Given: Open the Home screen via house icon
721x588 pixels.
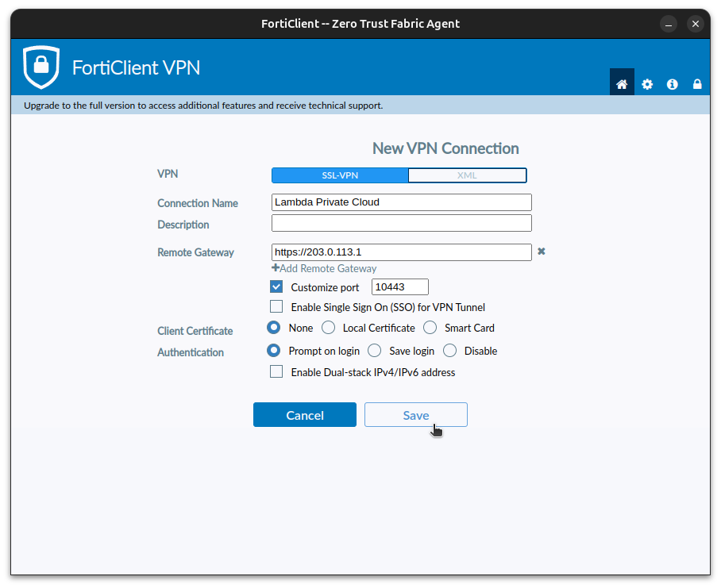Looking at the screenshot, I should (x=622, y=83).
